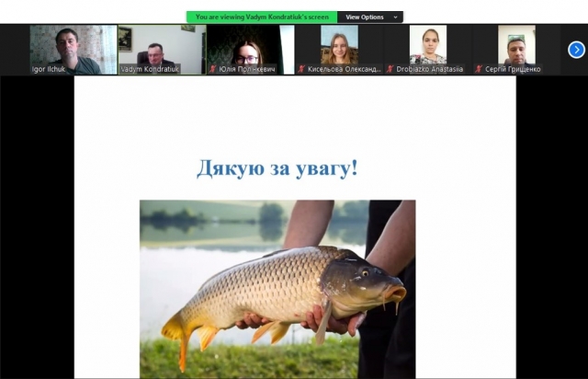Select Vadym Kondratiuk's video thumbnail
Screen dimensions: 588x379
coord(162,50)
